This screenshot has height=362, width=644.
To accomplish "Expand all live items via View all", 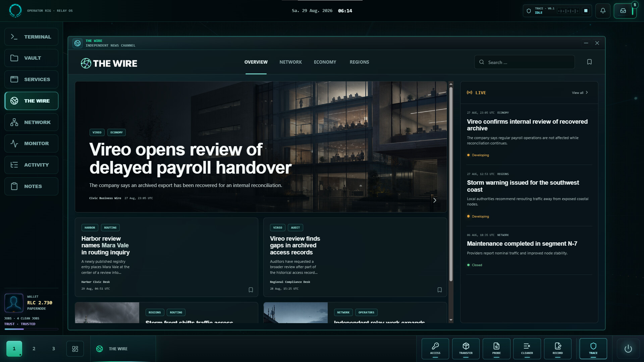I will click(580, 93).
